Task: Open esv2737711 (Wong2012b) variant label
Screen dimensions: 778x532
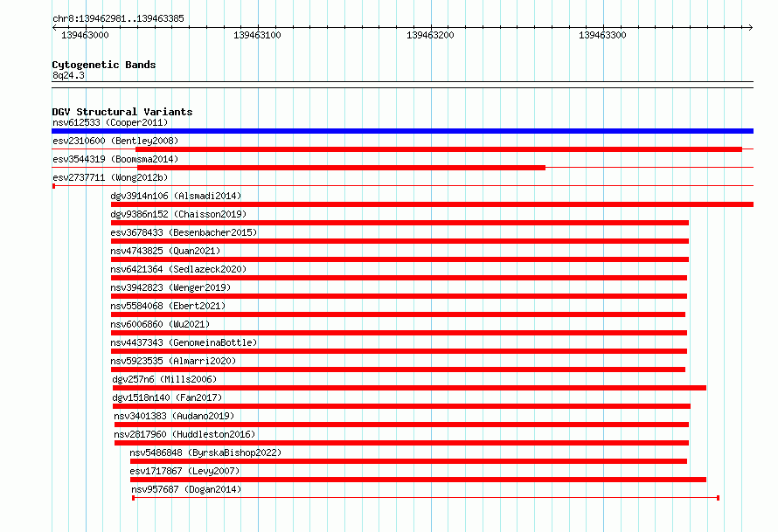Action: (110, 177)
